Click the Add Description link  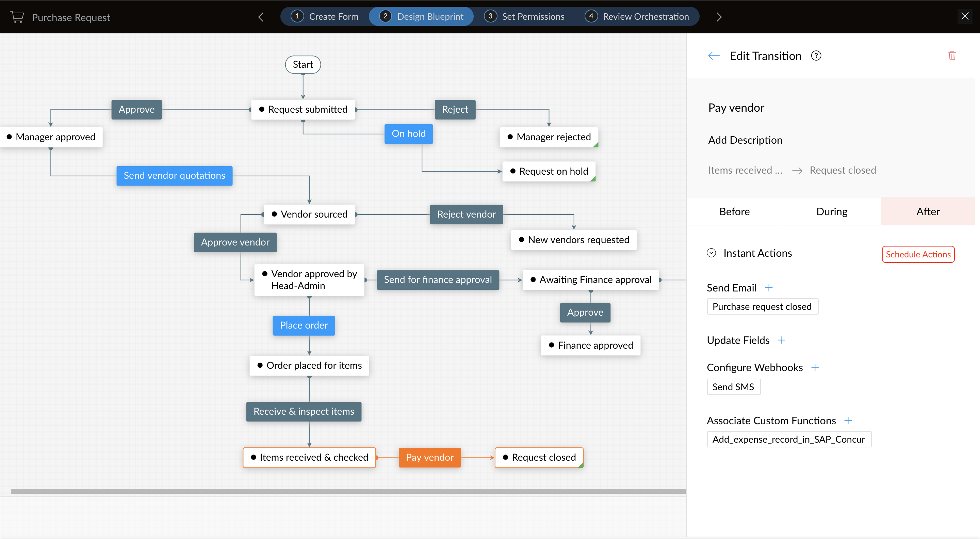pyautogui.click(x=745, y=140)
